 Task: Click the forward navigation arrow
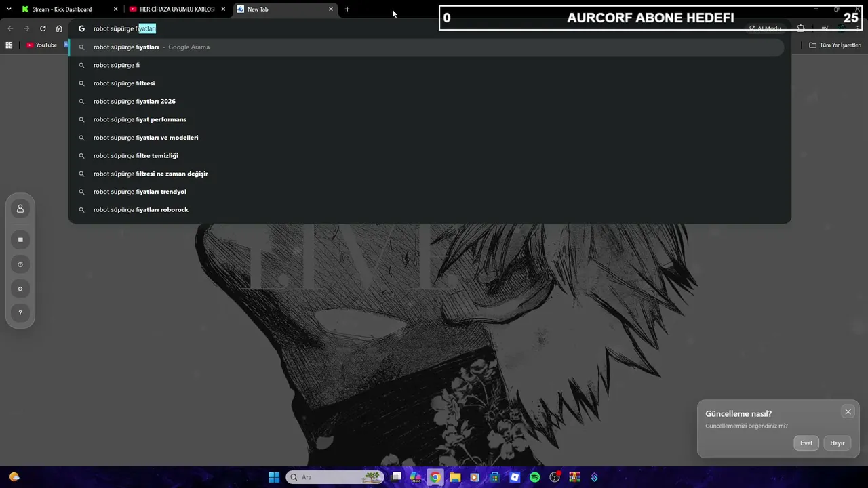(26, 28)
